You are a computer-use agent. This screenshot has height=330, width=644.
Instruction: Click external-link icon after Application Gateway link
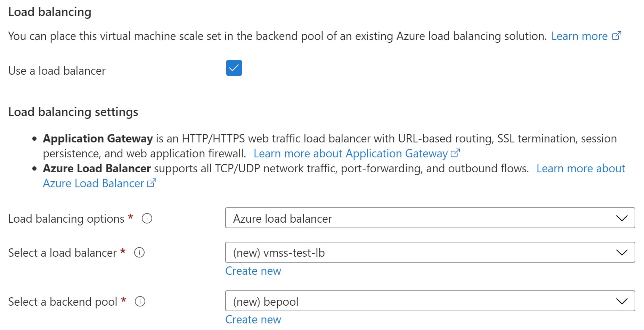pyautogui.click(x=455, y=153)
